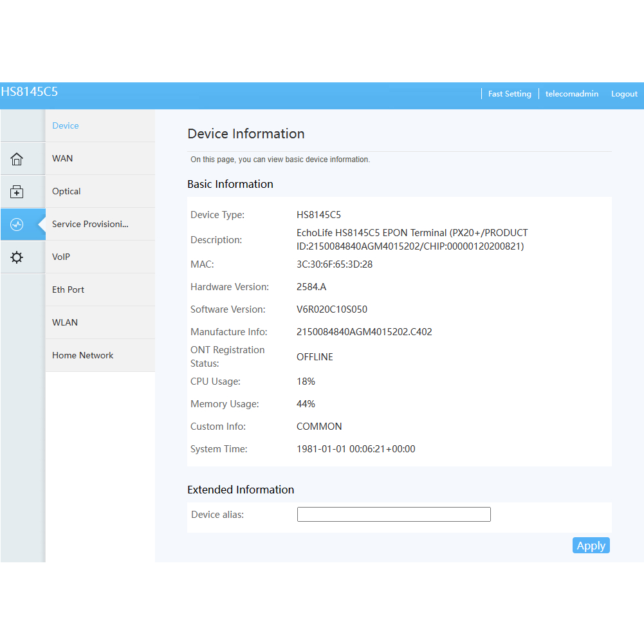The width and height of the screenshot is (644, 644).
Task: Click the telecomadmin account link
Action: point(571,94)
